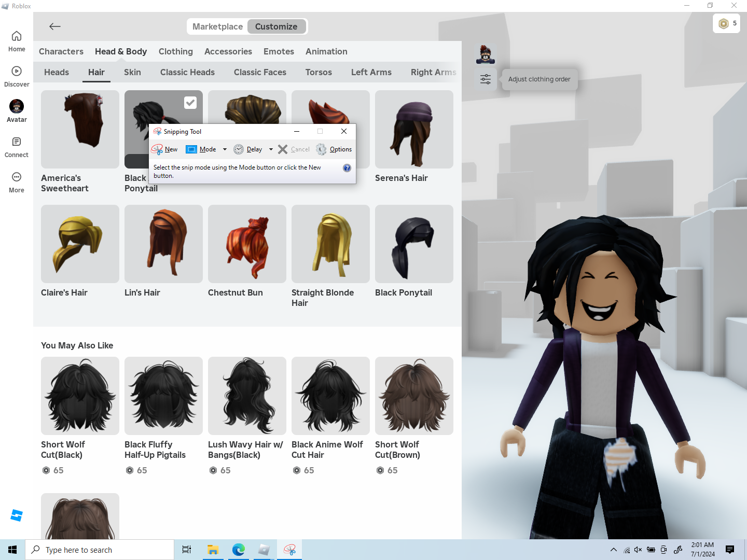The width and height of the screenshot is (747, 560).
Task: Open the Roblox taskbar icon
Action: (264, 550)
